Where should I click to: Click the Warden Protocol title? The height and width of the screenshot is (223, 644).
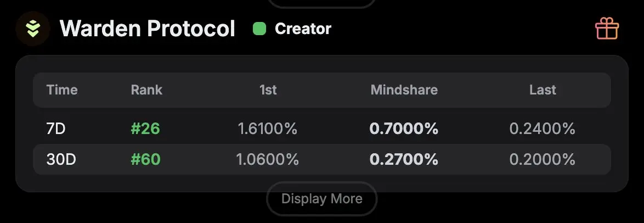(x=148, y=29)
